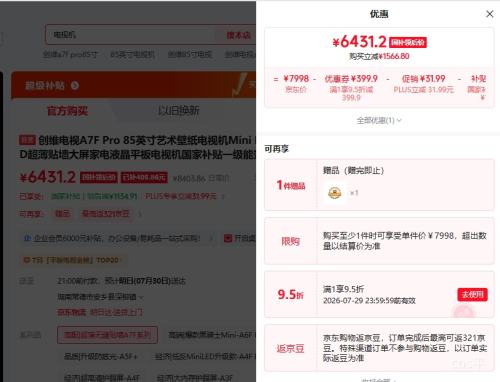Select the 官方购买 tab

(67, 111)
